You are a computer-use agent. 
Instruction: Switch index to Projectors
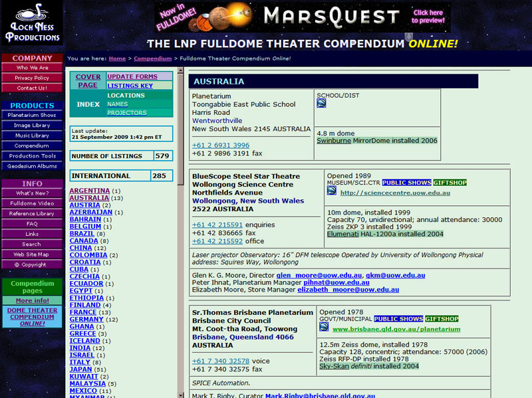coord(127,112)
